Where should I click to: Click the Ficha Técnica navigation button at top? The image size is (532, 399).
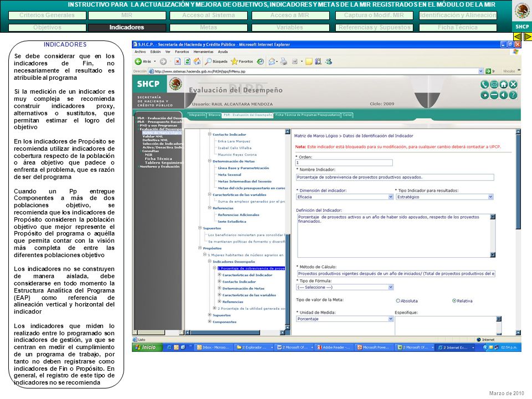[x=458, y=28]
